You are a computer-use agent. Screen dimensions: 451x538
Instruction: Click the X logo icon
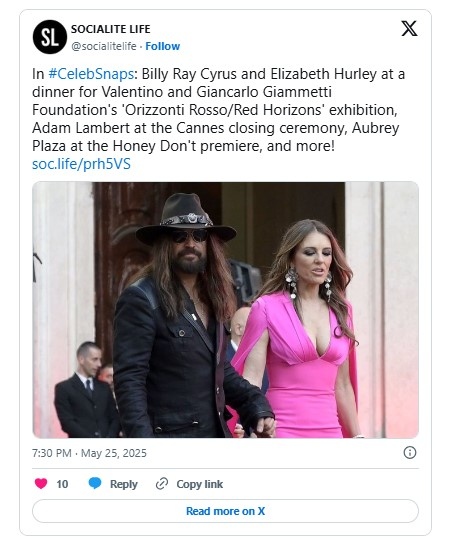[x=409, y=28]
